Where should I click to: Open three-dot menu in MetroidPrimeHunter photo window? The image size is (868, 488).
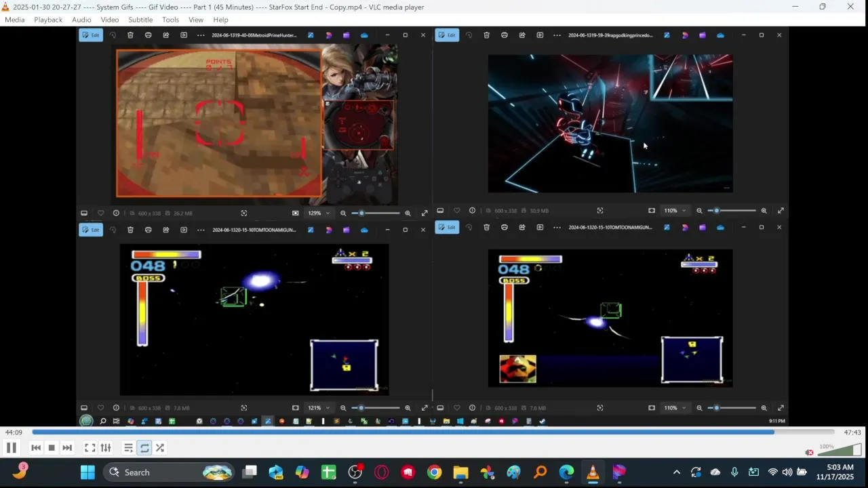[x=201, y=35]
